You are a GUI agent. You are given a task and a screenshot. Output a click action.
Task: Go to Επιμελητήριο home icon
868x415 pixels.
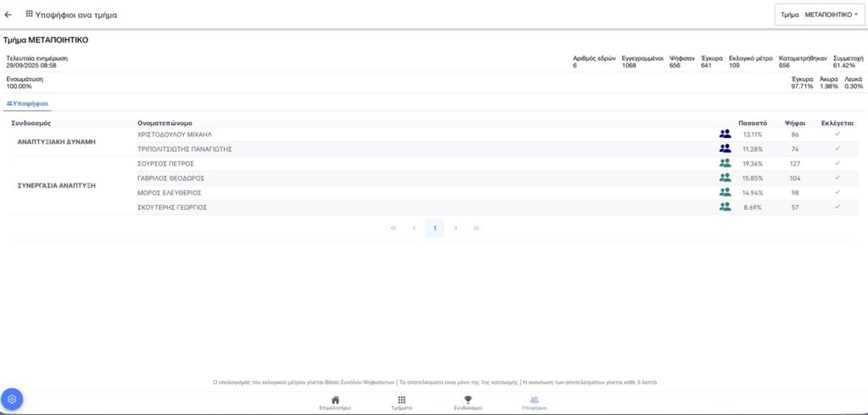335,401
